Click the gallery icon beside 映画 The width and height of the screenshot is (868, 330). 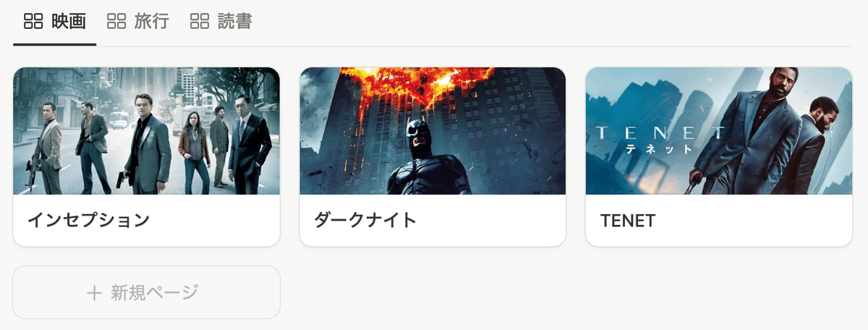pyautogui.click(x=33, y=21)
